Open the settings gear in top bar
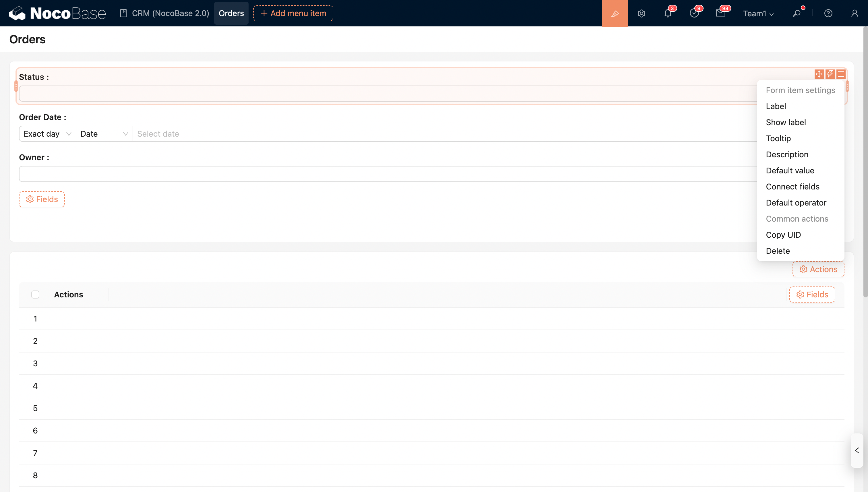Image resolution: width=868 pixels, height=492 pixels. (641, 13)
